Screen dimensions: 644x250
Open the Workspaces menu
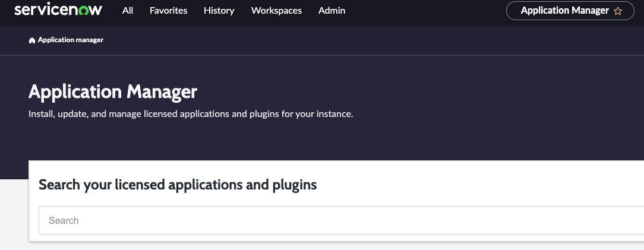pyautogui.click(x=276, y=11)
